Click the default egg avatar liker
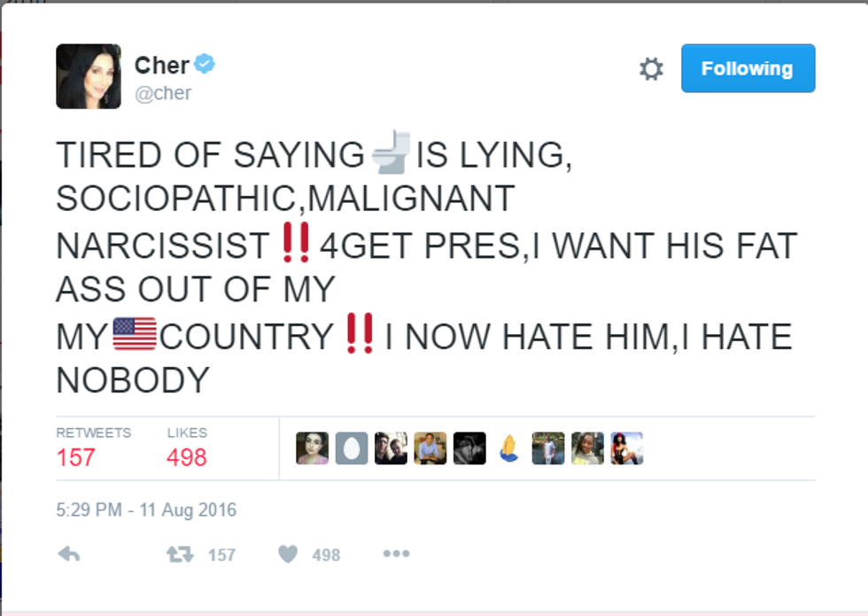Viewport: 868px width, 616px height. coord(352,448)
